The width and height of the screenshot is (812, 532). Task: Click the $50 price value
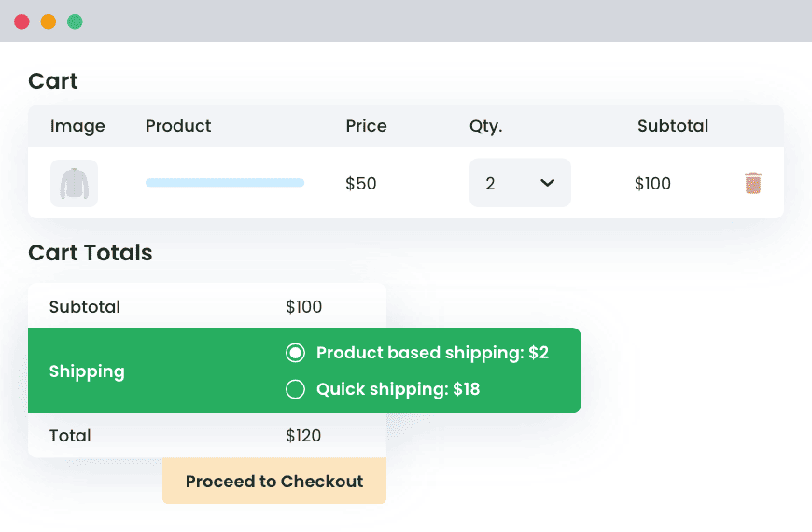(x=360, y=184)
